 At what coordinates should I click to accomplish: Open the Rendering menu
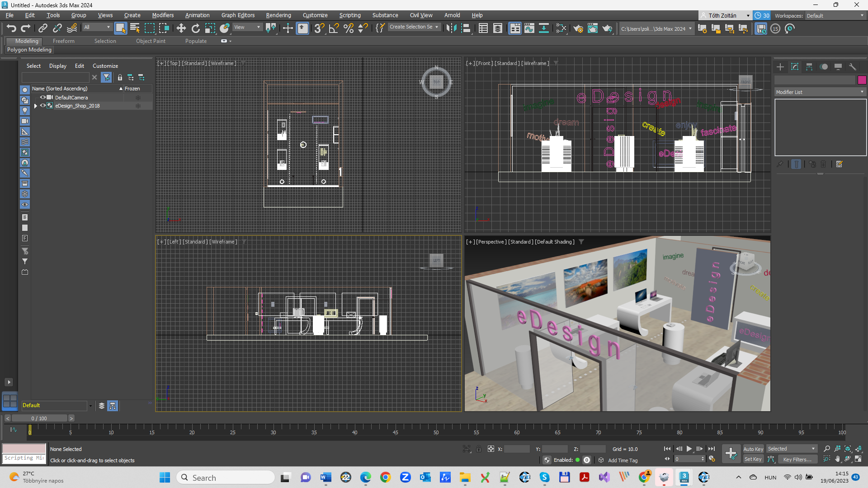point(278,15)
